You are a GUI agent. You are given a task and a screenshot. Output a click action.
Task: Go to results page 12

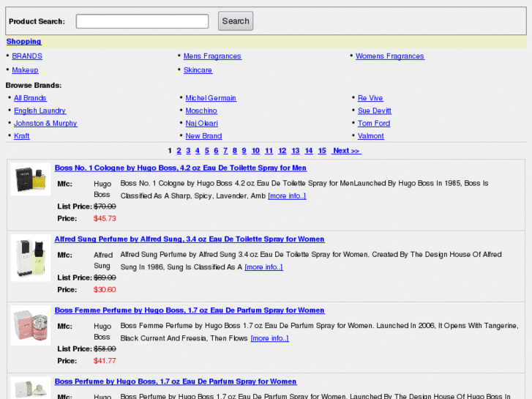tap(282, 151)
